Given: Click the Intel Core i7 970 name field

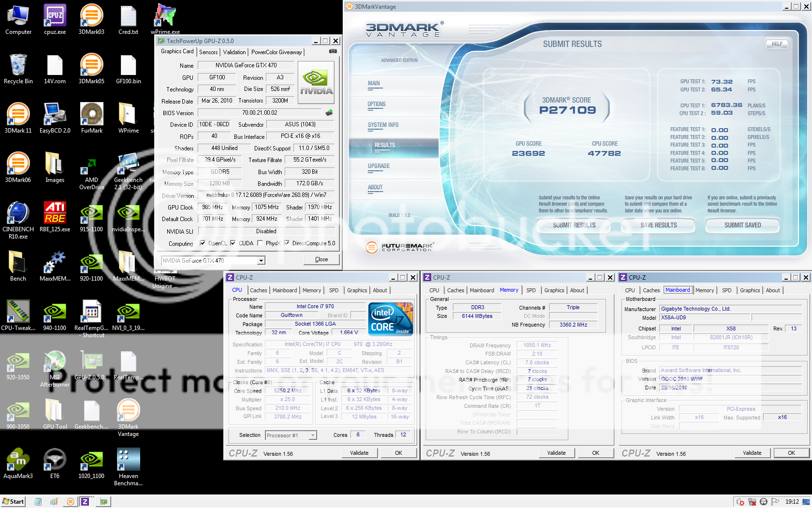Looking at the screenshot, I should click(x=315, y=306).
